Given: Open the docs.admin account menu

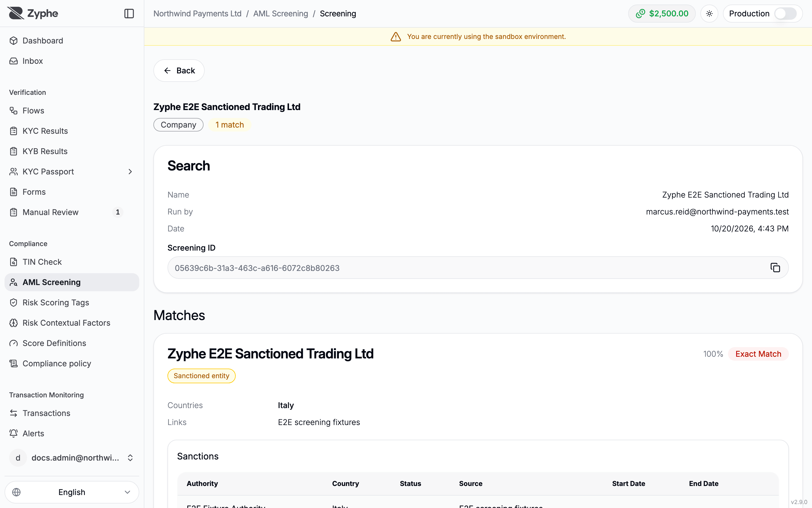Looking at the screenshot, I should [72, 457].
